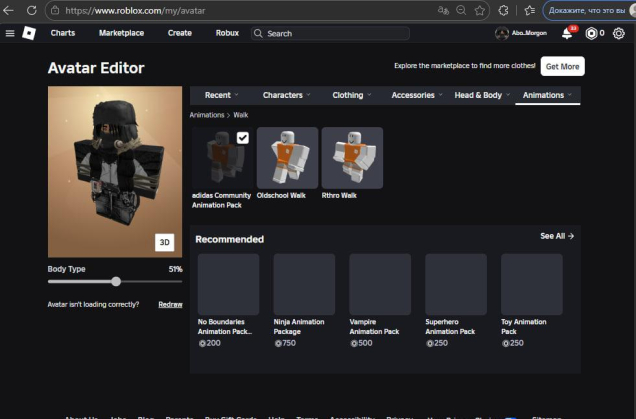
Task: Click the Roblox logo home icon
Action: pos(29,33)
